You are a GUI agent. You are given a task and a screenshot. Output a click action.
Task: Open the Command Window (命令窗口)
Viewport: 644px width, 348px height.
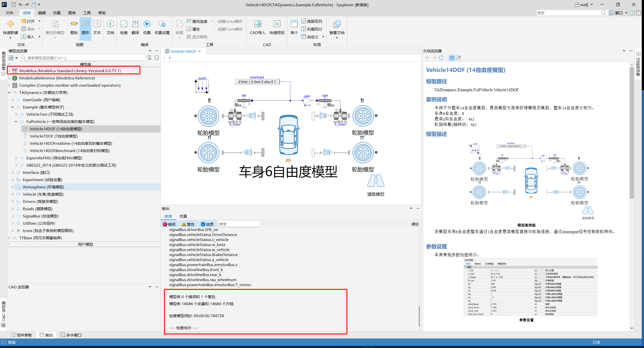71,335
